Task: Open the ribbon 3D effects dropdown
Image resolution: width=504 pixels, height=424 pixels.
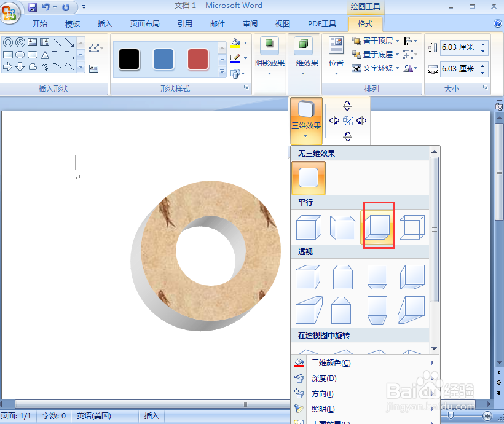Action: [304, 58]
